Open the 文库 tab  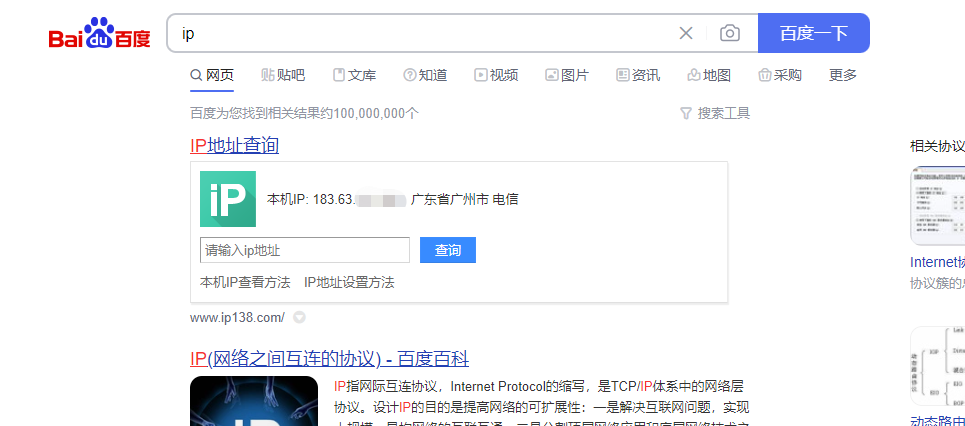354,76
